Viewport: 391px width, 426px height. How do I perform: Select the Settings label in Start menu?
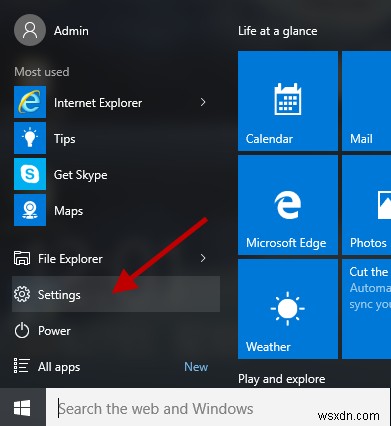59,295
